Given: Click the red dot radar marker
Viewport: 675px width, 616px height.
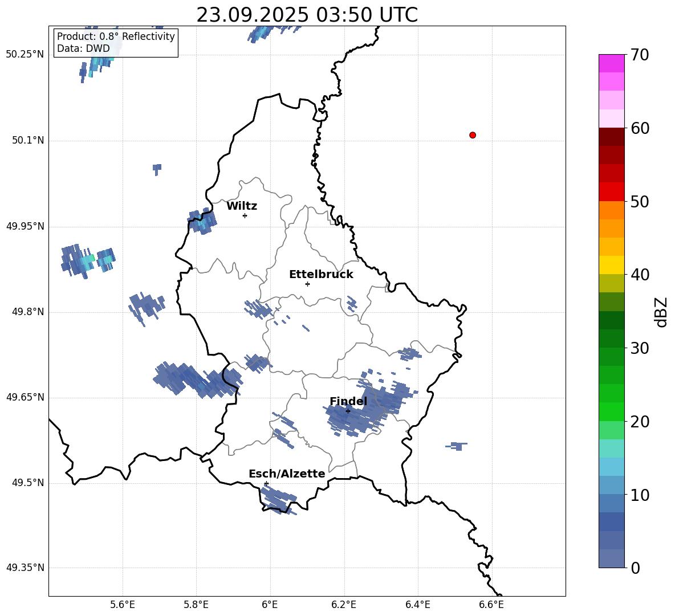Looking at the screenshot, I should click(x=473, y=135).
